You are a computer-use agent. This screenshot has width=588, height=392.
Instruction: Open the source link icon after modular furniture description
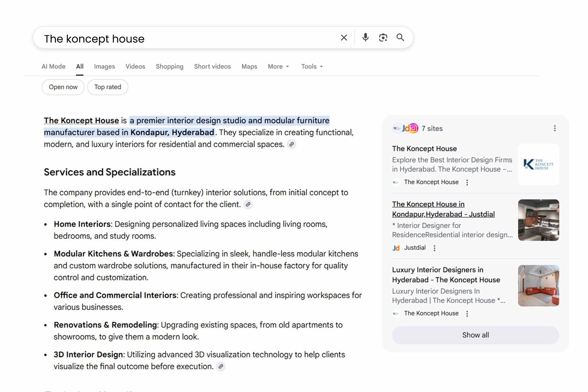pyautogui.click(x=292, y=144)
